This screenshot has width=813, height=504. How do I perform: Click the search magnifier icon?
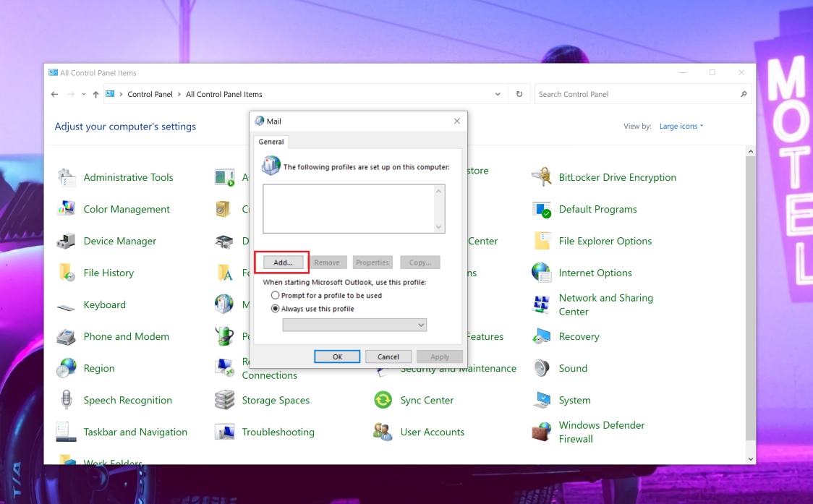(743, 94)
